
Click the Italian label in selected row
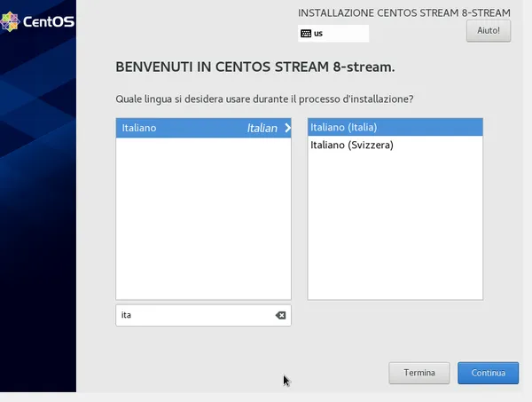tap(262, 128)
